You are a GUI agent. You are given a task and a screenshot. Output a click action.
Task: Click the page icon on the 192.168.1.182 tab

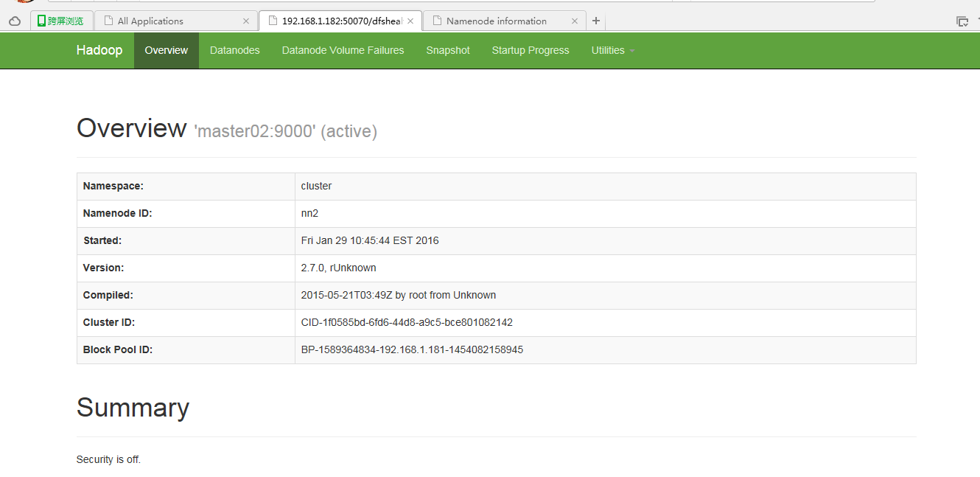pos(272,21)
